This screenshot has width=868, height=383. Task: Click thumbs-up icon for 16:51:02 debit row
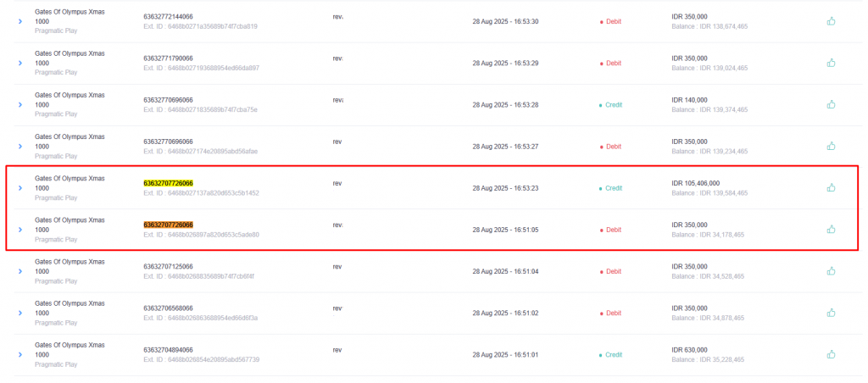tap(831, 313)
